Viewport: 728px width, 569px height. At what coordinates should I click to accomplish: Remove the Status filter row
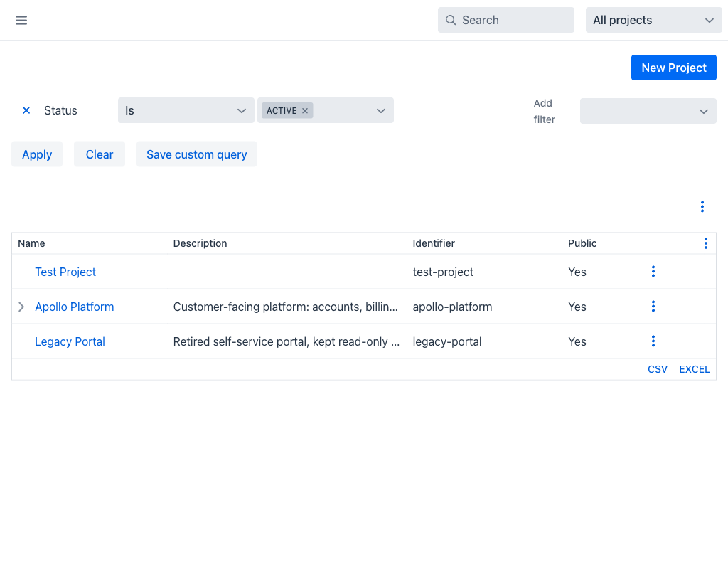coord(26,110)
